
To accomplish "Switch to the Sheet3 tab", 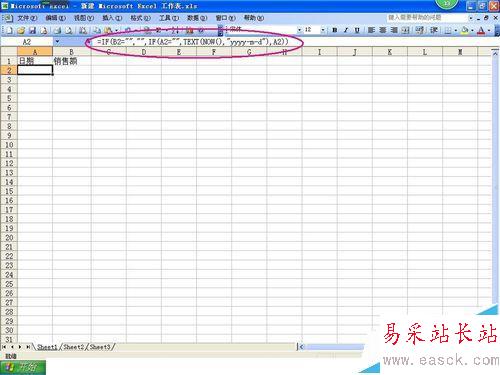I will (x=100, y=347).
